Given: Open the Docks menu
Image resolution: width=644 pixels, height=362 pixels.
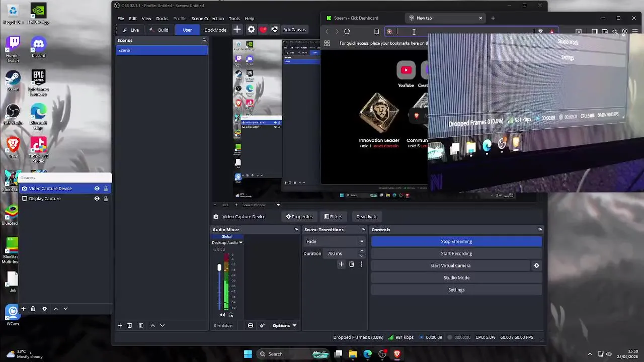Looking at the screenshot, I should [x=162, y=19].
